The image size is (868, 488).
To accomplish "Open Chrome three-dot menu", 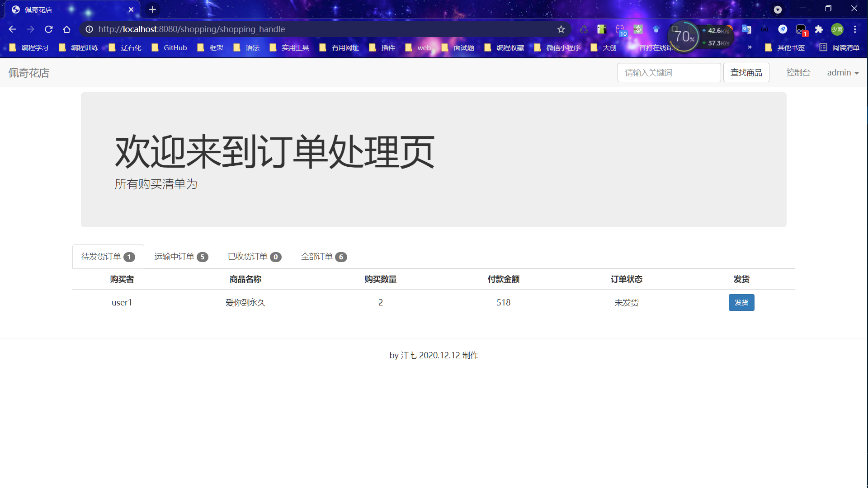I will click(855, 29).
